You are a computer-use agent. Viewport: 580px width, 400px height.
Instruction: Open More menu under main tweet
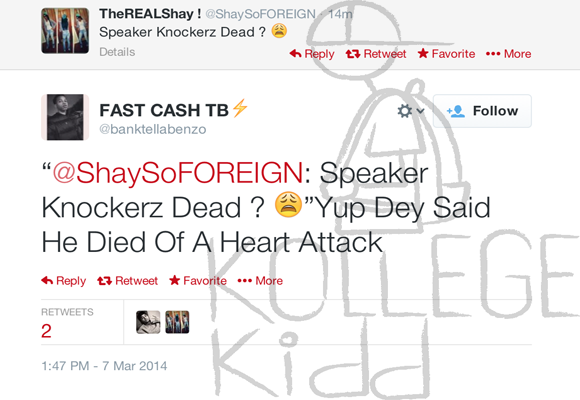[x=260, y=281]
